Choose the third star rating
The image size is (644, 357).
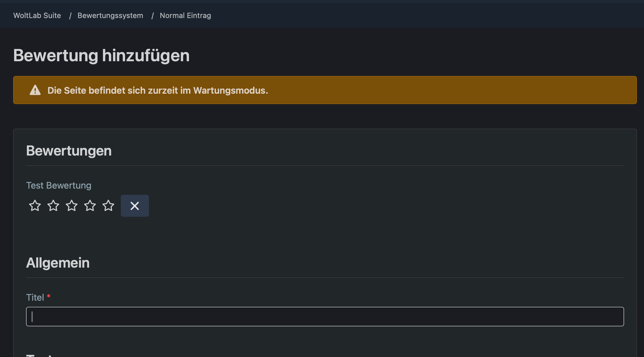click(71, 206)
